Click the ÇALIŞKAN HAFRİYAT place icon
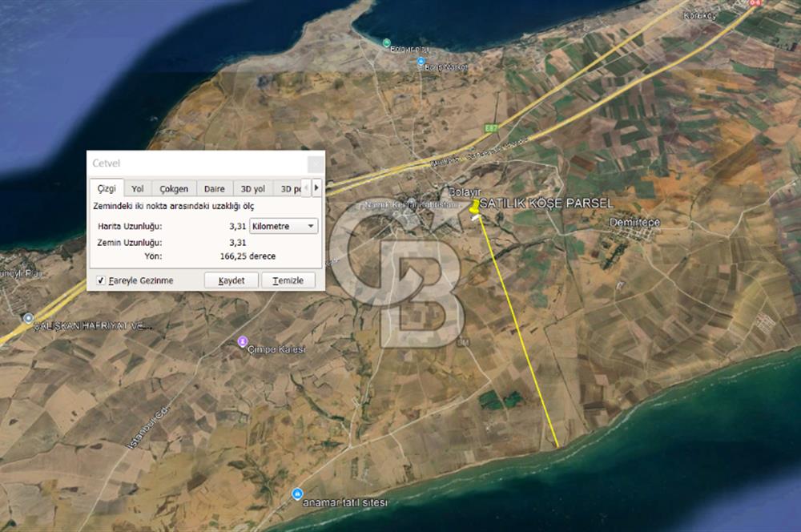Viewport: 801px width, 532px height. [28, 318]
